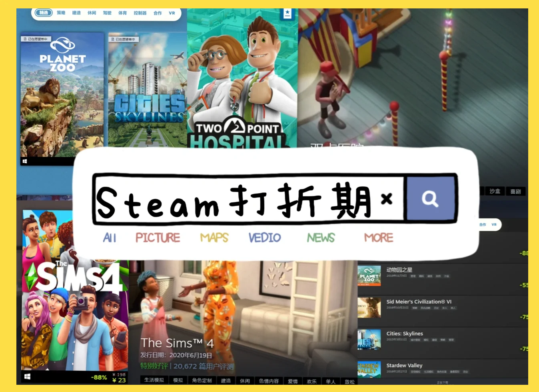Click wishlist badge on the Cities Skylines capsule
539x392 pixels.
click(x=124, y=39)
